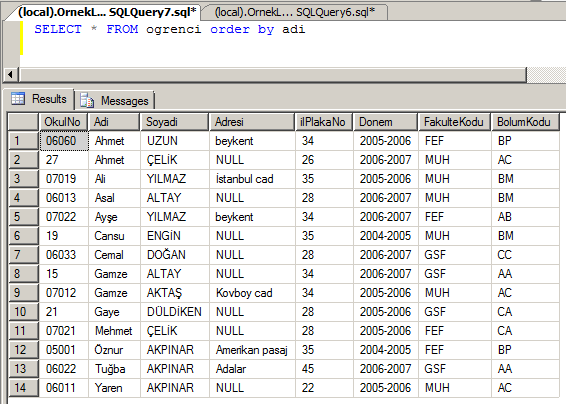Switch to the SQLQuery6.sql tab
The height and width of the screenshot is (404, 566).
pyautogui.click(x=295, y=12)
